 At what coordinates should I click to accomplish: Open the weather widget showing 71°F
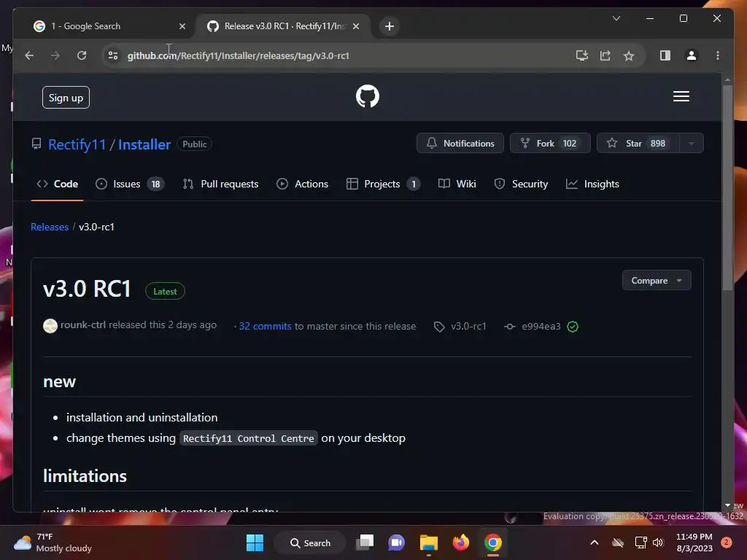click(x=53, y=542)
